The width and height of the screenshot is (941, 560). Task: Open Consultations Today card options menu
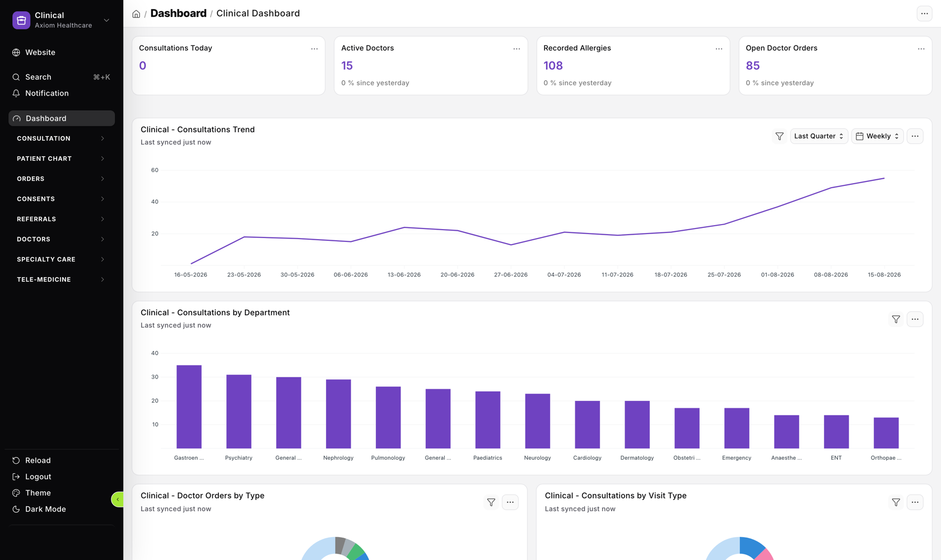click(314, 49)
